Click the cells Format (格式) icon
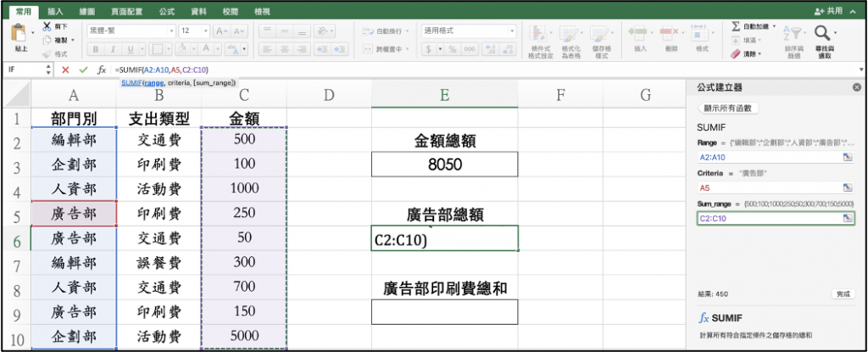Viewport: 868px width, 352px height. [700, 32]
